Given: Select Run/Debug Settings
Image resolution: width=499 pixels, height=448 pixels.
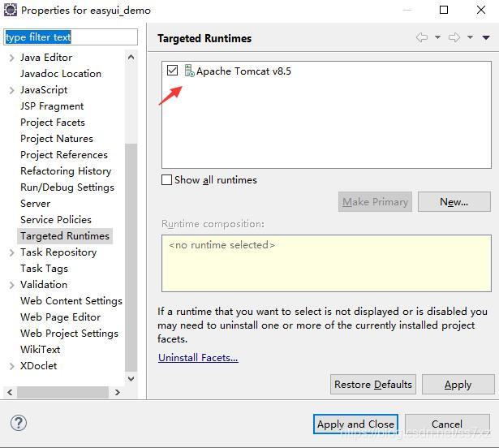Looking at the screenshot, I should (x=67, y=187).
